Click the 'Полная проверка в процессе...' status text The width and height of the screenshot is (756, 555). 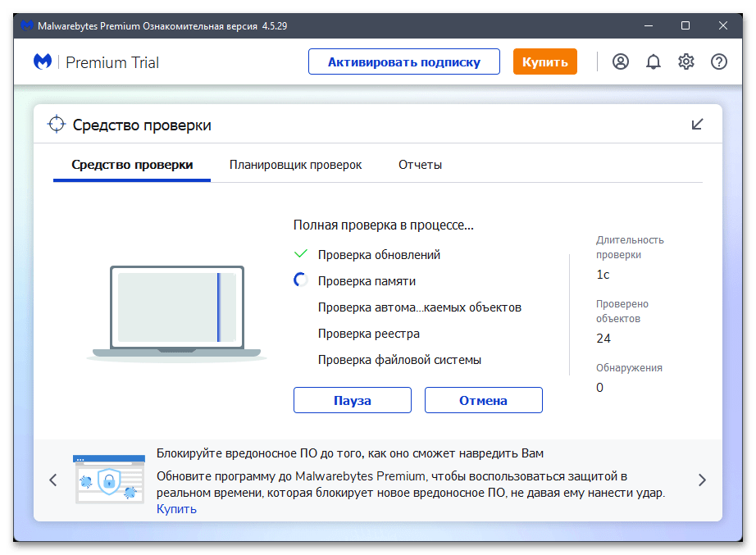coord(383,225)
